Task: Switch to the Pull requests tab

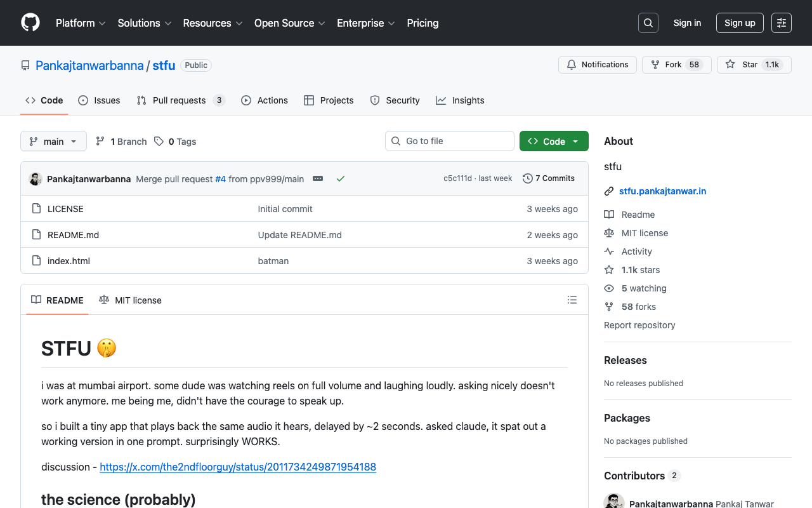Action: (x=180, y=100)
